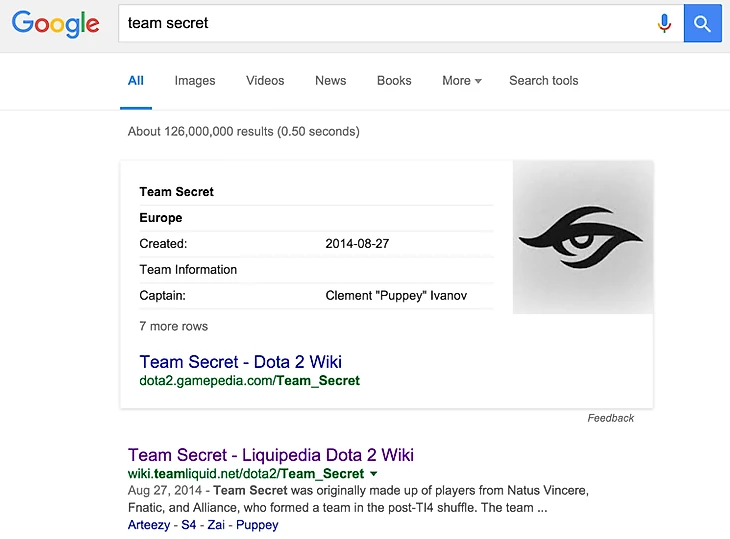The image size is (730, 539).
Task: Click the Google logo
Action: click(x=55, y=24)
